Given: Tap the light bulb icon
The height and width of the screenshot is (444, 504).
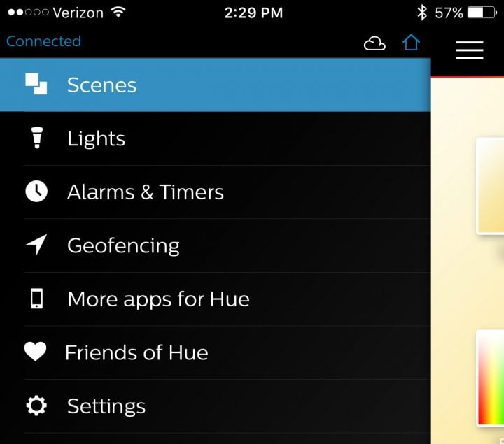Looking at the screenshot, I should pyautogui.click(x=36, y=138).
